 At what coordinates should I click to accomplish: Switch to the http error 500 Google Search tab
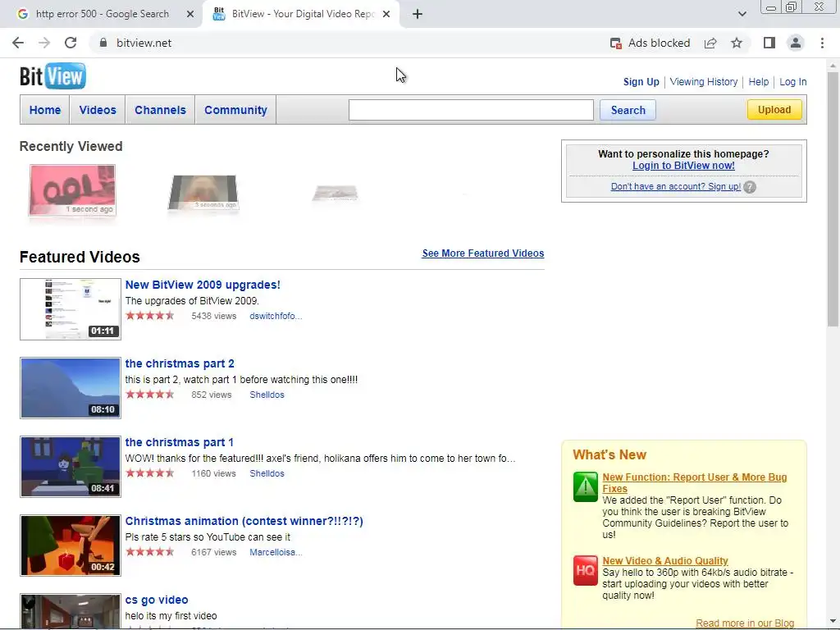[x=102, y=14]
